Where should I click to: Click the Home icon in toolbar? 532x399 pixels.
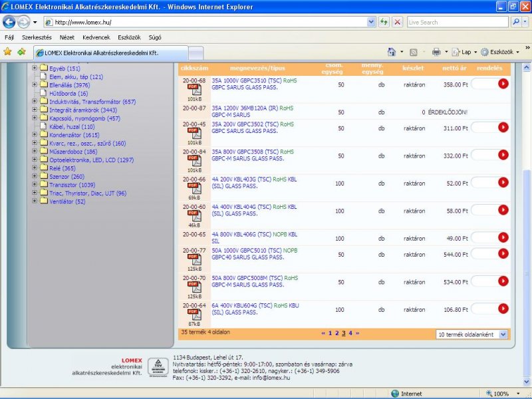pos(392,52)
